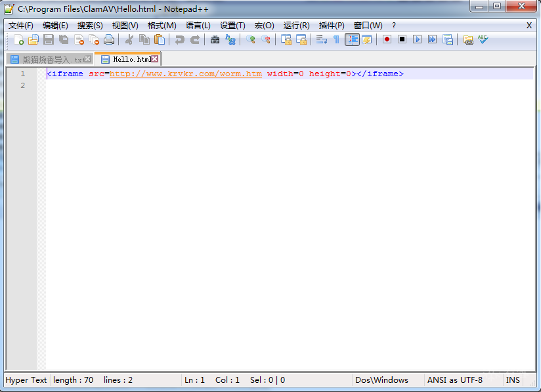Switch to the 熊猫烧香导入.txt tab

pyautogui.click(x=50, y=59)
